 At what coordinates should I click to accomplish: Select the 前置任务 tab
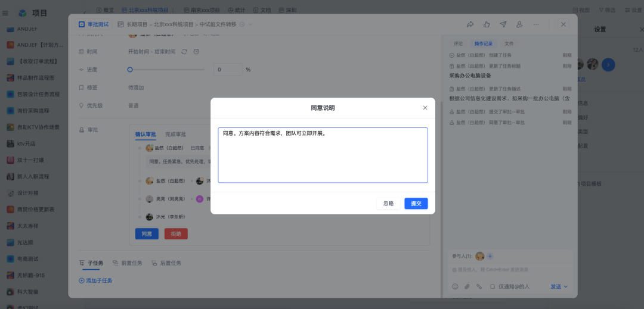128,263
